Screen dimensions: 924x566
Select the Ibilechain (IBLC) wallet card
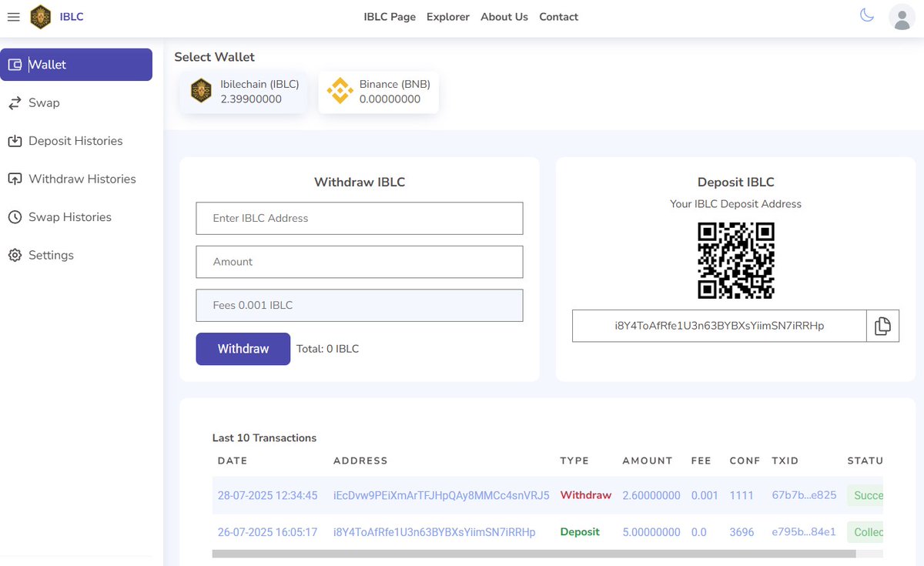243,91
